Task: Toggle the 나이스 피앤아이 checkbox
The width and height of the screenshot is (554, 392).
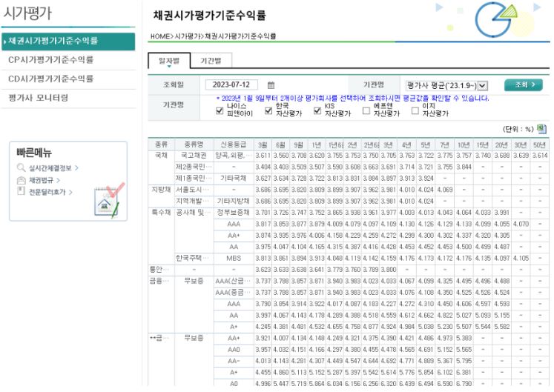Action: point(220,111)
